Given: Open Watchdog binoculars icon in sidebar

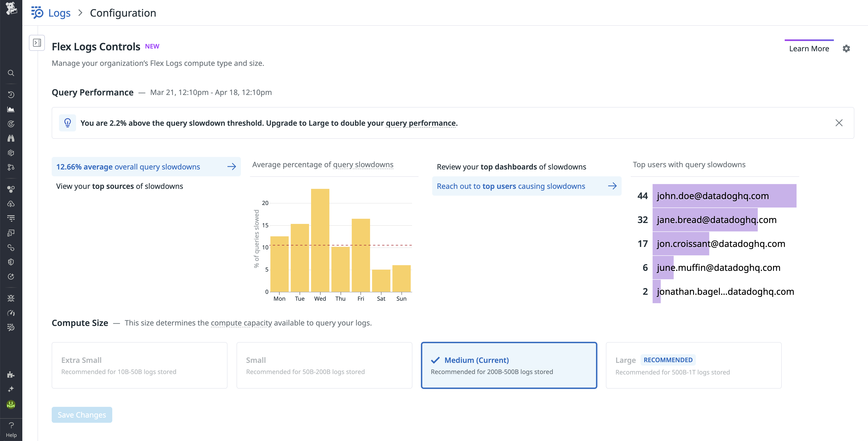Looking at the screenshot, I should [x=11, y=138].
